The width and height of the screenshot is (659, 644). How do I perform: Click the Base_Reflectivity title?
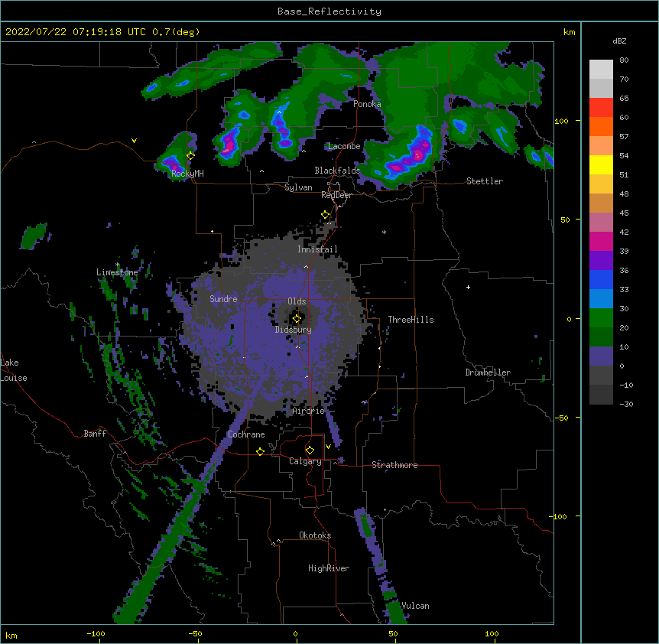pos(329,11)
